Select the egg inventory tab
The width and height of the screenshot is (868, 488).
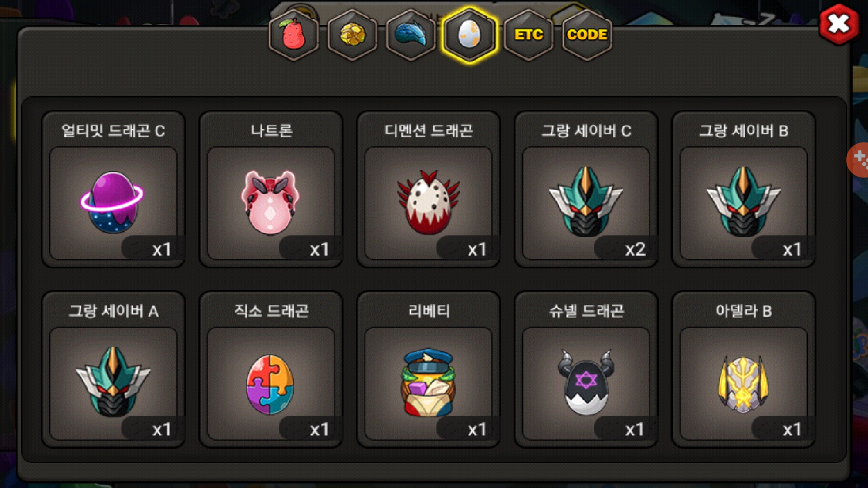tap(469, 35)
